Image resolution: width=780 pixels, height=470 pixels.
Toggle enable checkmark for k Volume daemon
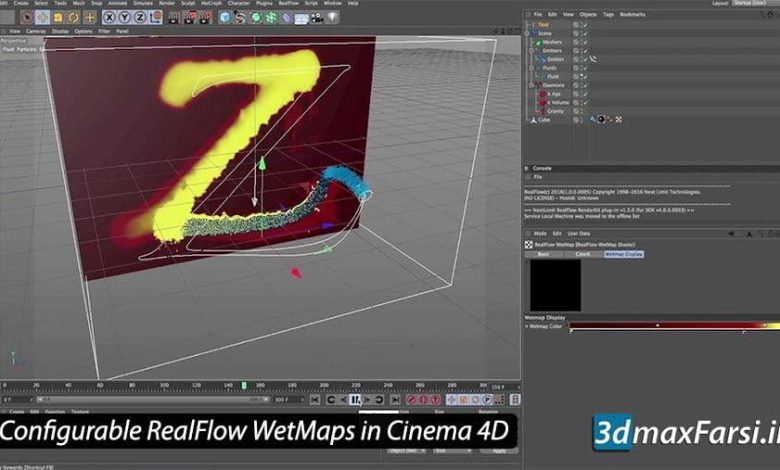pos(585,102)
